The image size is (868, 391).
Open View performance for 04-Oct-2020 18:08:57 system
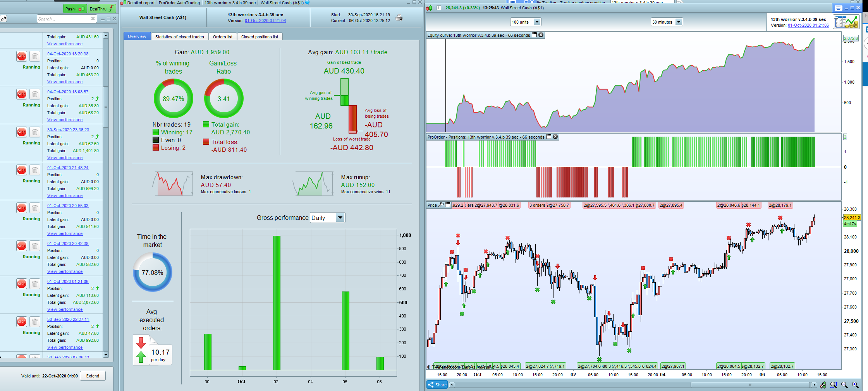point(65,120)
